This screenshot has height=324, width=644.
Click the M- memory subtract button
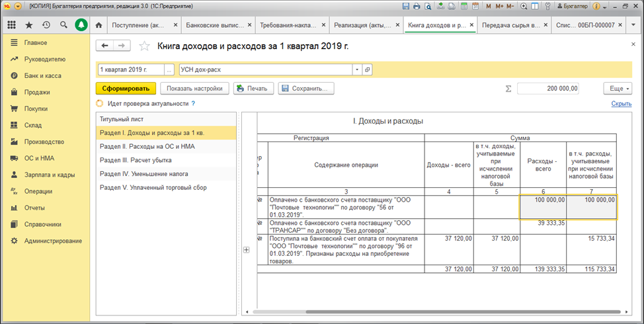(x=510, y=7)
